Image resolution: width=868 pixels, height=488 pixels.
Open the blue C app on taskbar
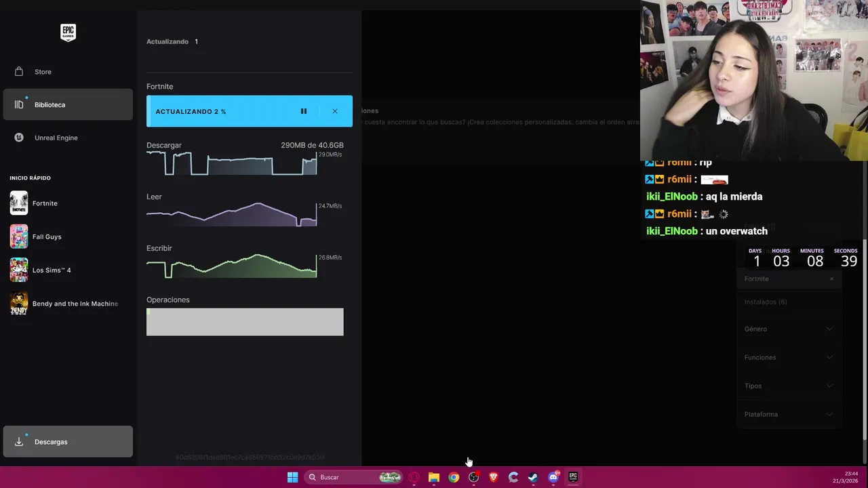(513, 477)
